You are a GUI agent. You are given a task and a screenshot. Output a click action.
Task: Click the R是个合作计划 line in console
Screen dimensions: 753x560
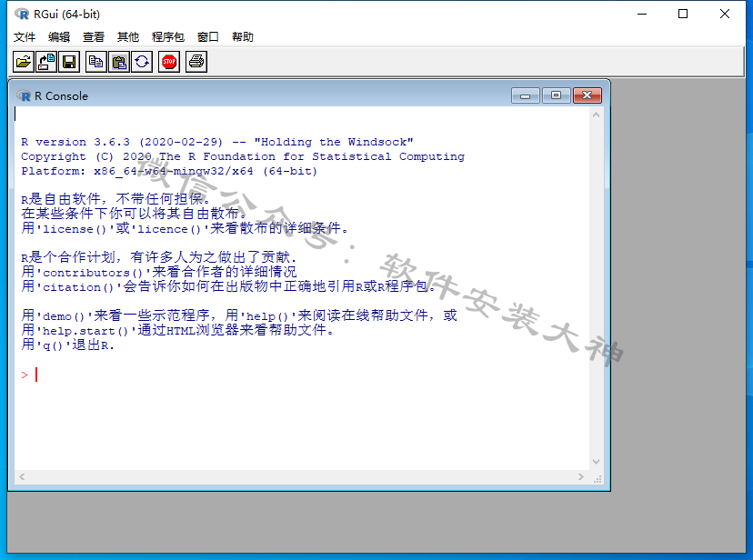[159, 257]
